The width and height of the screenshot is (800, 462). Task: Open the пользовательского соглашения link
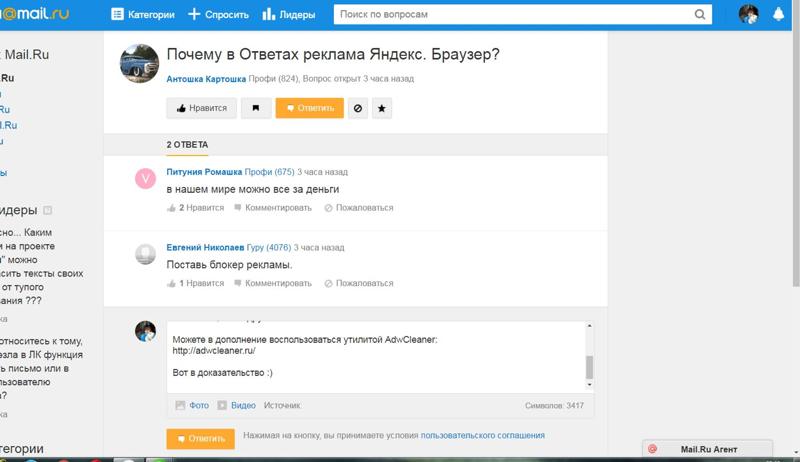pos(483,435)
